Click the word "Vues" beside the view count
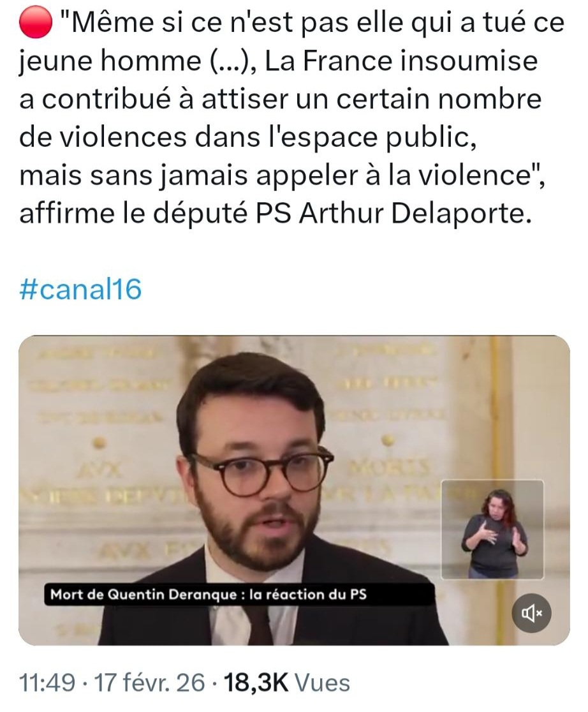 click(x=322, y=683)
